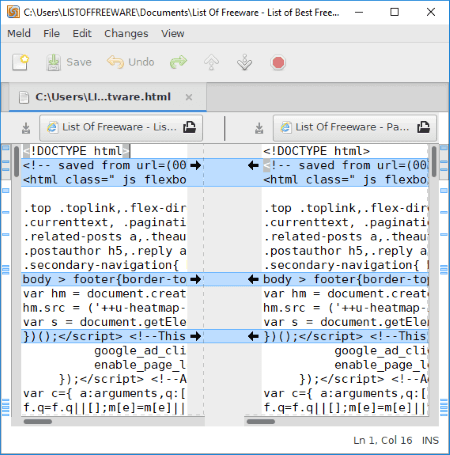Click left pane vertical scrollbar thumb
Viewport: 450px width, 455px height.
[16, 162]
